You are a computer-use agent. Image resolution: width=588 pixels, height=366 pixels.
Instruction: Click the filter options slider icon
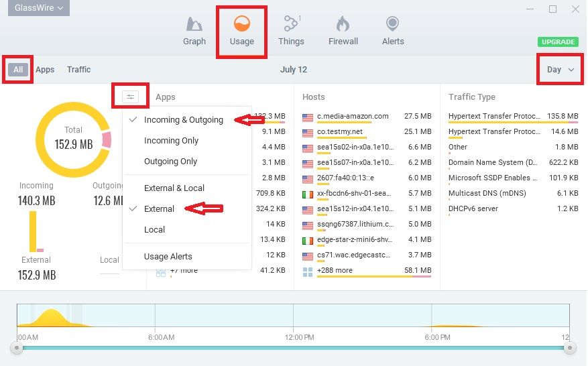130,97
